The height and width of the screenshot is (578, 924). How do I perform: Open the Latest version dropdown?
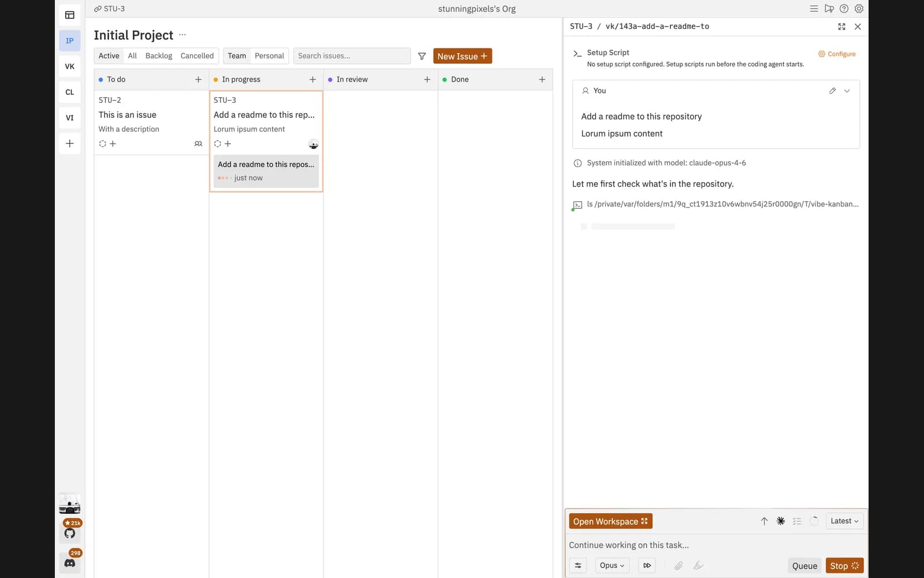click(844, 521)
